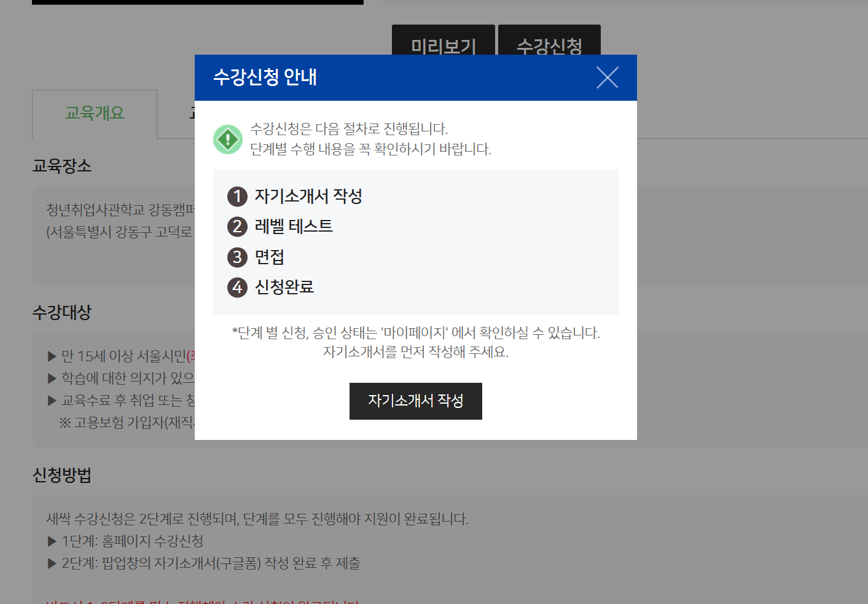Click the 교육장소 section heading
Image resolution: width=868 pixels, height=604 pixels.
coord(61,166)
